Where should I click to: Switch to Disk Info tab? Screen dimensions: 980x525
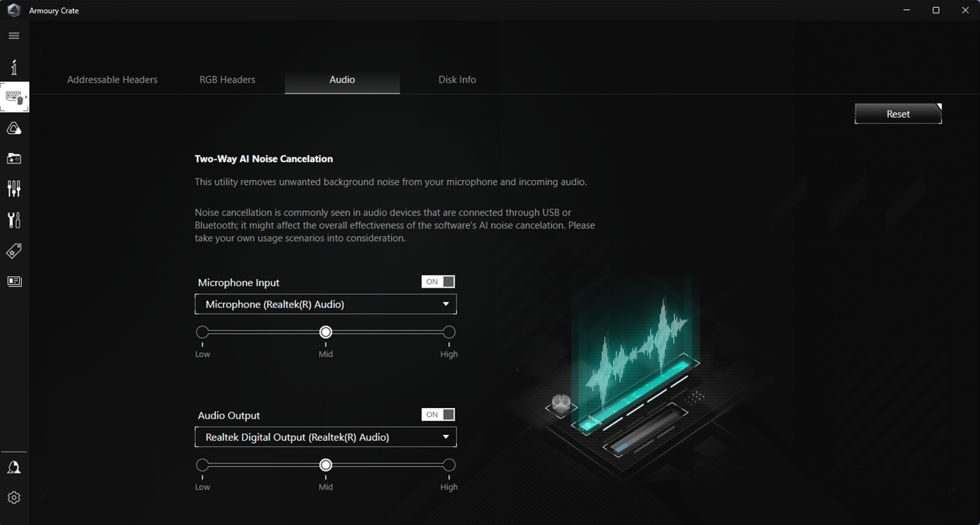457,79
